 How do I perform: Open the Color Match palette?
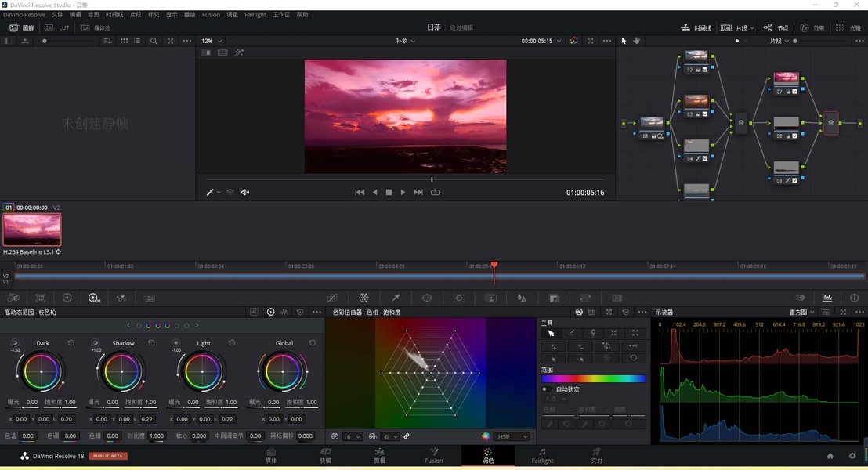pyautogui.click(x=41, y=298)
